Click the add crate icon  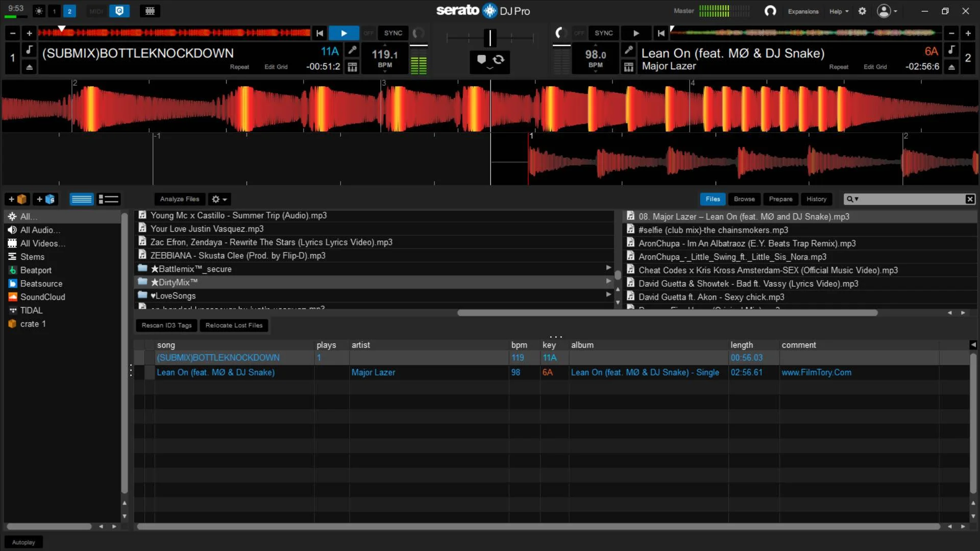[17, 199]
